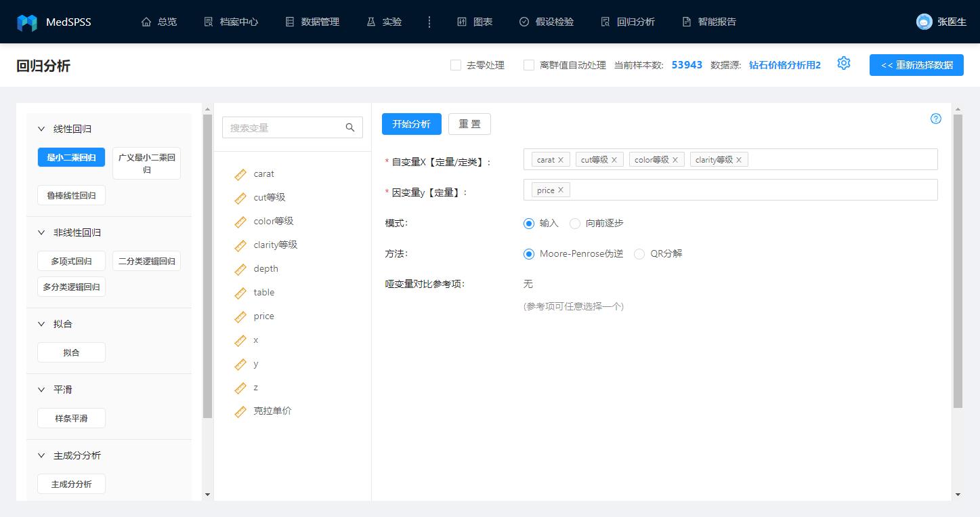Viewport: 980px width, 517px height.
Task: Enable 离群值自动处理 option
Action: (x=529, y=65)
